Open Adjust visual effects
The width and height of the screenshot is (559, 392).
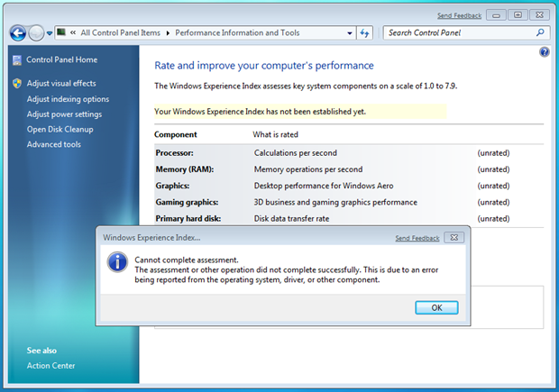pyautogui.click(x=61, y=84)
